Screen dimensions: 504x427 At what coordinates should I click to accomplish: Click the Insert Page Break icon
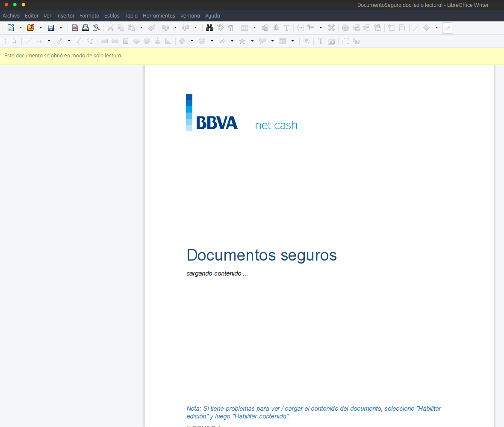[301, 28]
